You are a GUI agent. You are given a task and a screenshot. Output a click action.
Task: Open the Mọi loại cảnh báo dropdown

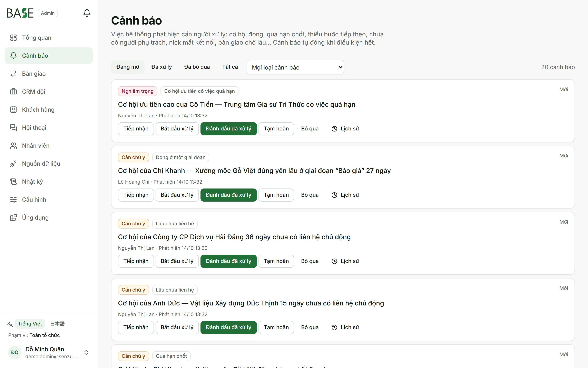pyautogui.click(x=295, y=67)
